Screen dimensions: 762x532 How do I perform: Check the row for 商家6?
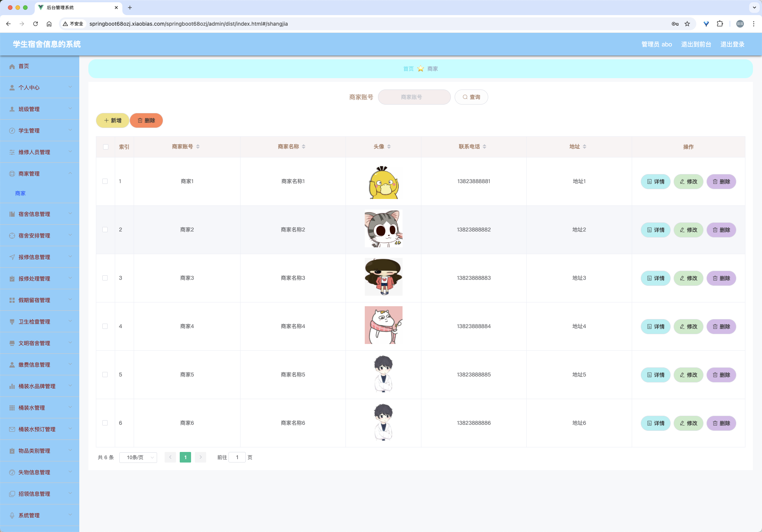(x=105, y=423)
